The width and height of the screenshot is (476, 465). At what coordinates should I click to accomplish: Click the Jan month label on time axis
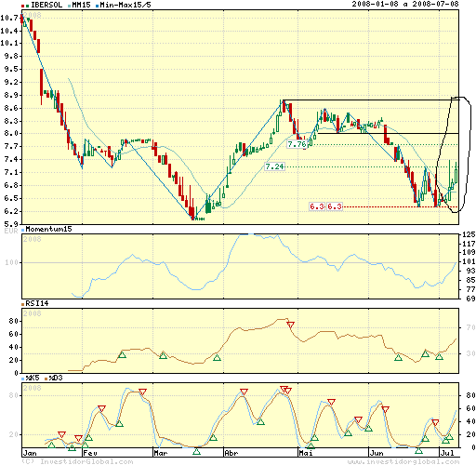tap(30, 453)
